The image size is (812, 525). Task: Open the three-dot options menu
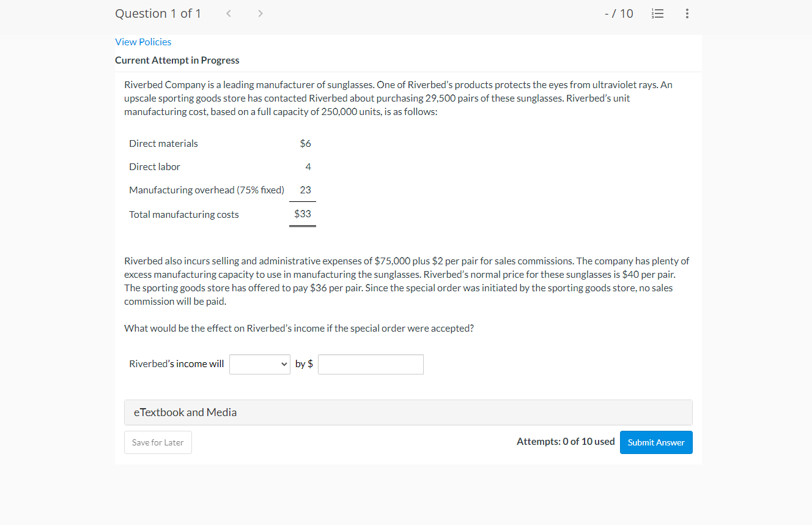coord(687,13)
